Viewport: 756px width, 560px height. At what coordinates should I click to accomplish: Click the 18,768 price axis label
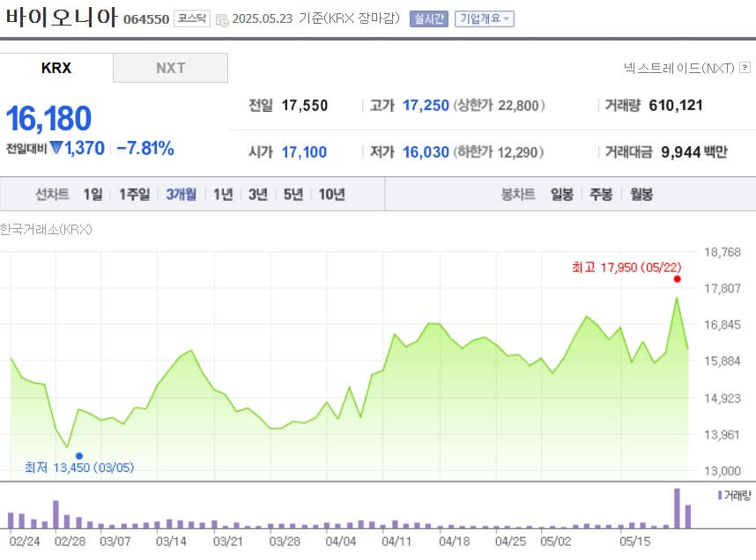coord(723,252)
